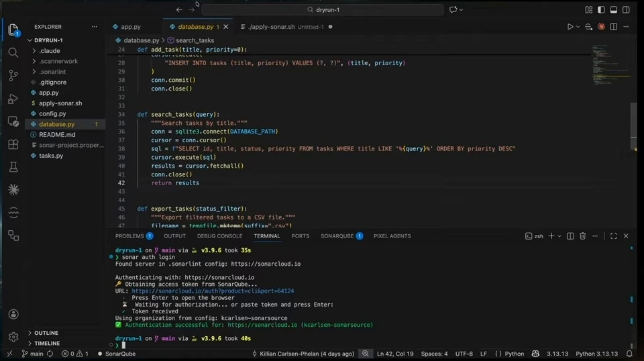Close the database.py tab
The height and width of the screenshot is (361, 644).
(225, 27)
